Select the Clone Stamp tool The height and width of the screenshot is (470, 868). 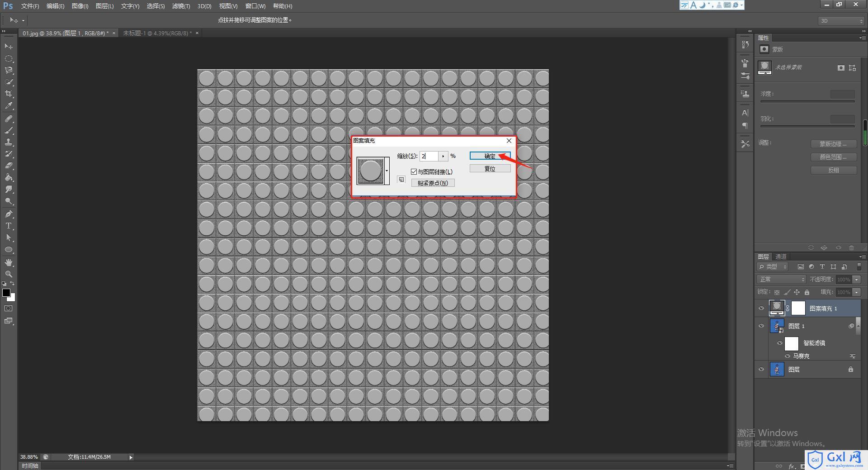[9, 142]
